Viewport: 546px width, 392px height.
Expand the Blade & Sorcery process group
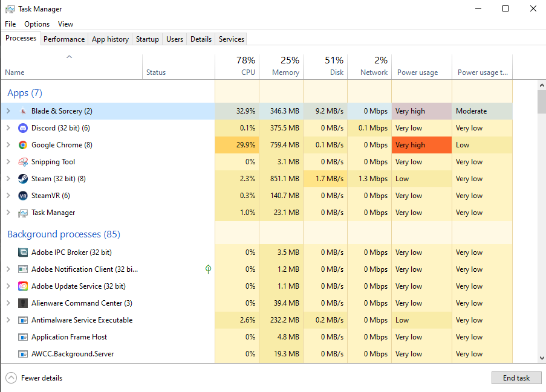[8, 111]
